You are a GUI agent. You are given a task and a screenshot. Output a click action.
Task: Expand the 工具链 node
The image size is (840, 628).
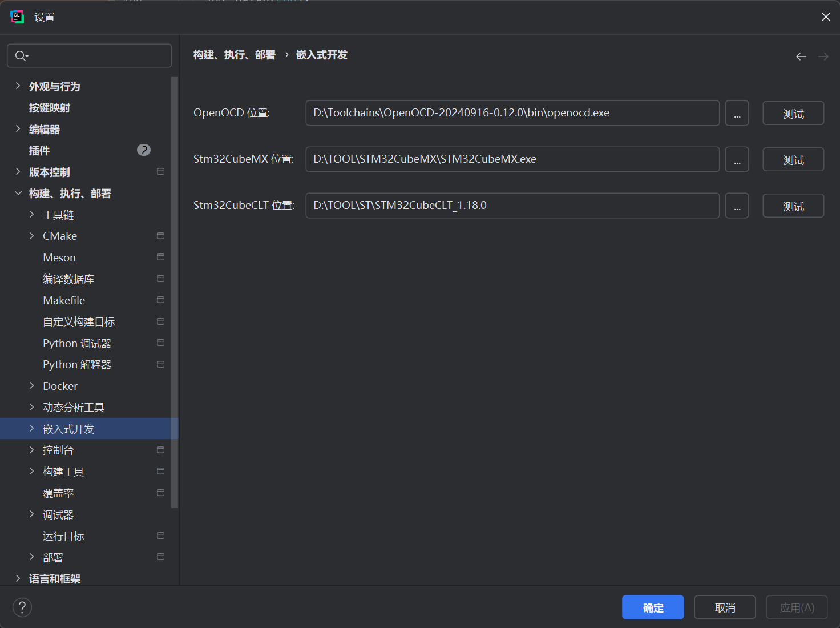[32, 215]
